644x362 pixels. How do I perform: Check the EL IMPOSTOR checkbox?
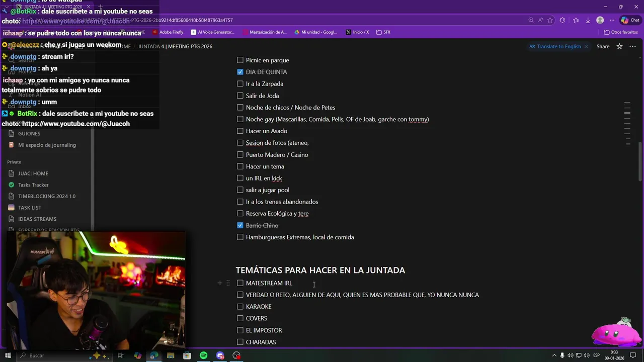[240, 330]
